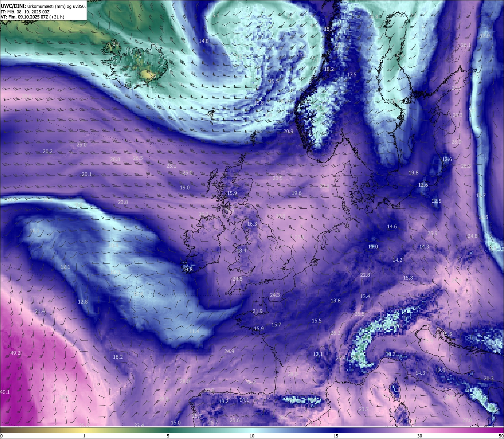Image resolution: width=504 pixels, height=439 pixels.
Task: Click the colour scale label 5
Action: [x=168, y=436]
